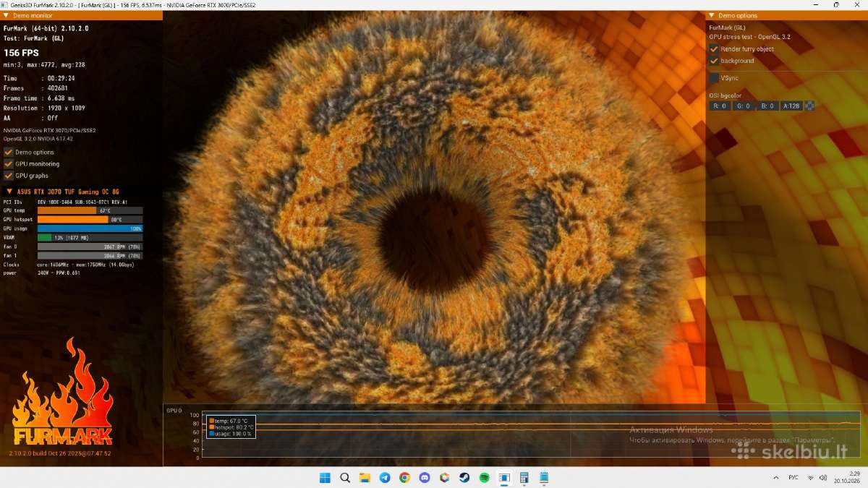Click the OSI bgcolor label
Viewport: 868px width, 488px height.
(726, 95)
